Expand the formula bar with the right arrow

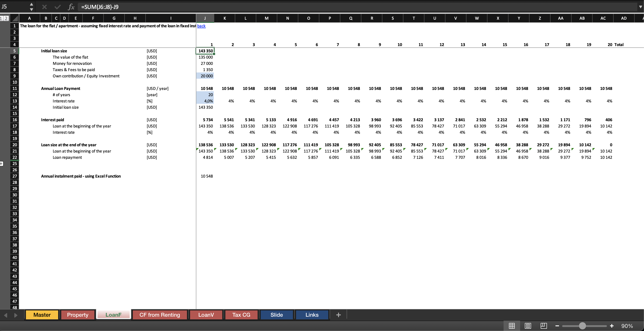click(x=640, y=7)
